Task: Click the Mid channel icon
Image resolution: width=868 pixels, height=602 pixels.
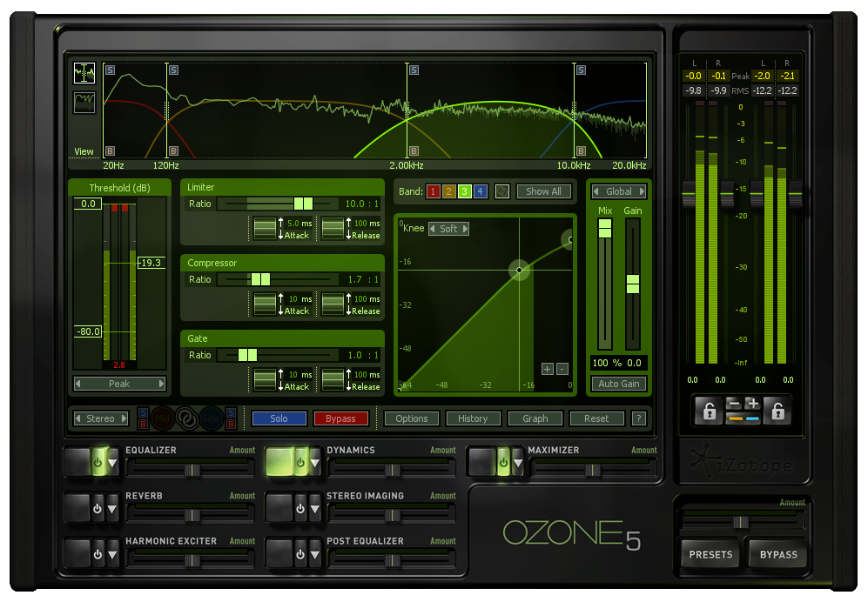Action: [x=164, y=418]
